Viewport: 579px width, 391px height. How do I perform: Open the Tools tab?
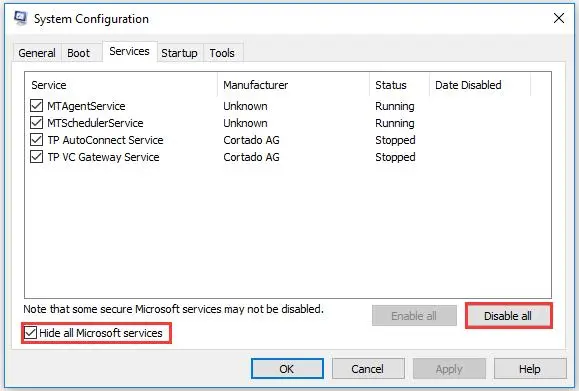tap(222, 53)
